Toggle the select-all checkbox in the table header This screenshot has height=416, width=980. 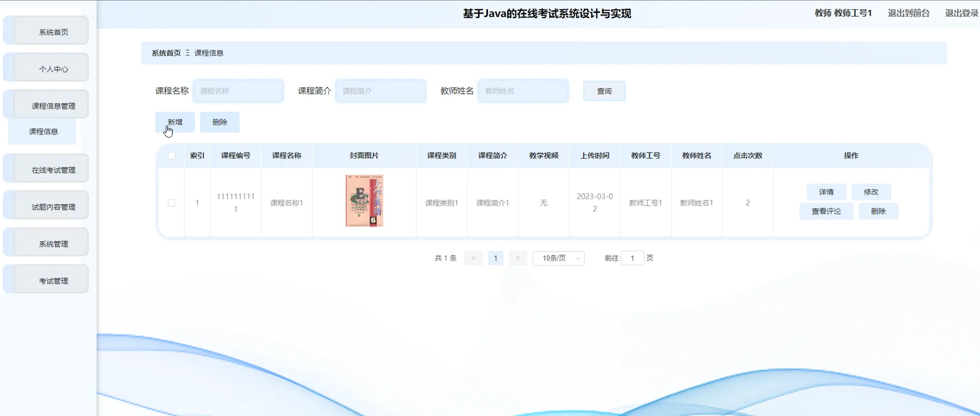pos(172,156)
